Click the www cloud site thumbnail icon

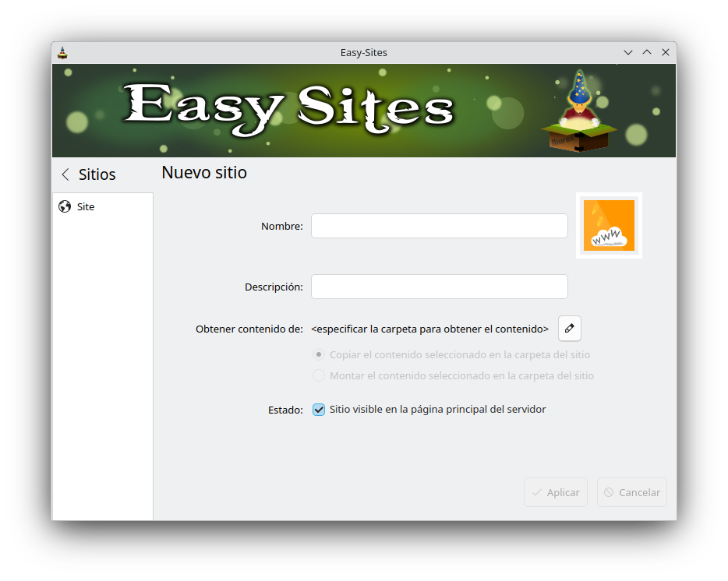coord(609,225)
